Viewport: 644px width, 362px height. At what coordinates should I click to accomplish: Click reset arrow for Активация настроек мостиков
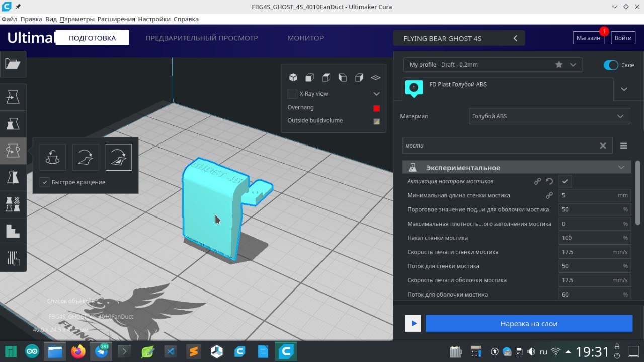tap(549, 181)
